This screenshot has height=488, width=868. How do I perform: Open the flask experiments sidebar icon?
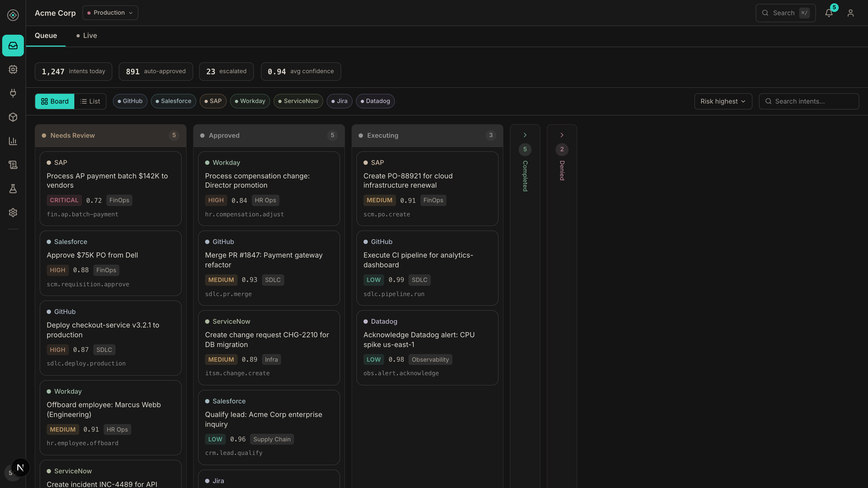coord(13,189)
